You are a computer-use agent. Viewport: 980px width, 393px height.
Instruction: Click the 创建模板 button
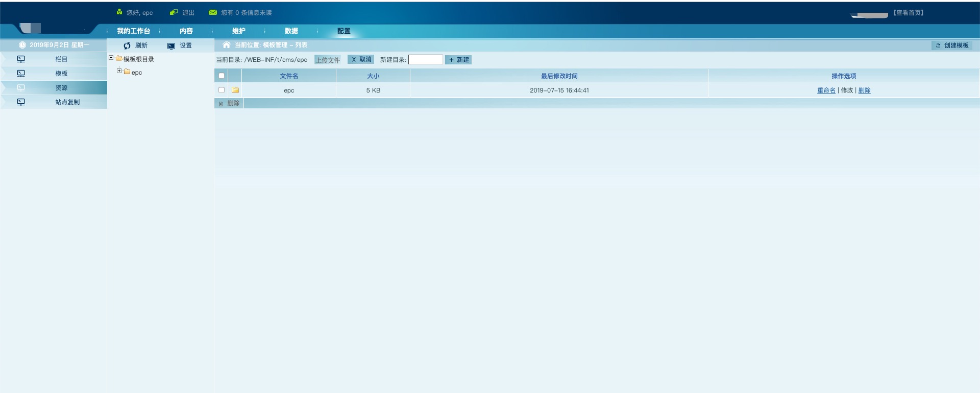[x=952, y=45]
